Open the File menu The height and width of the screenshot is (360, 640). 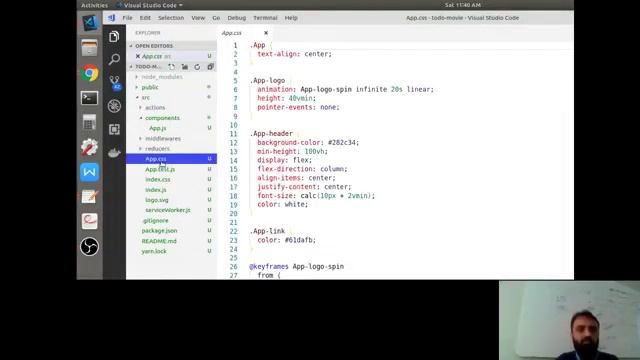pyautogui.click(x=127, y=18)
